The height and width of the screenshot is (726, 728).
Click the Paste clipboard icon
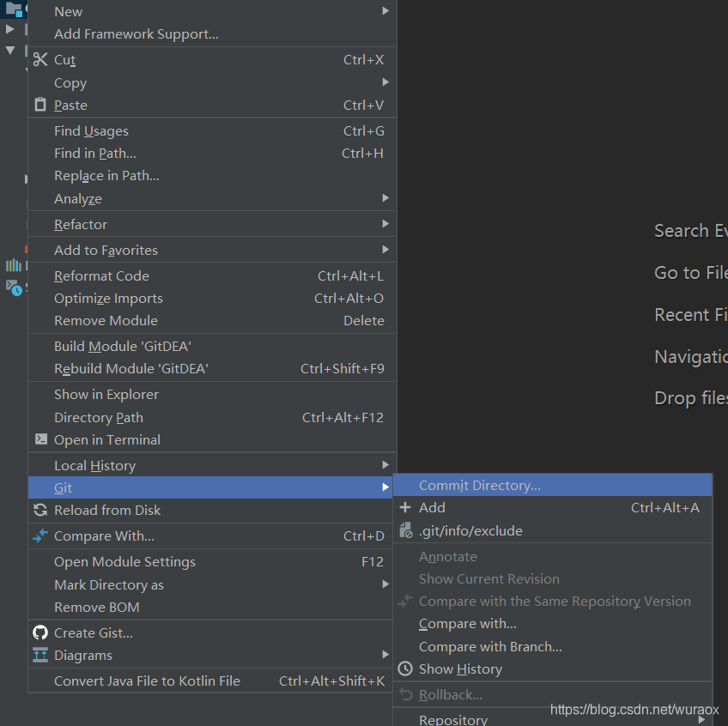(x=40, y=105)
